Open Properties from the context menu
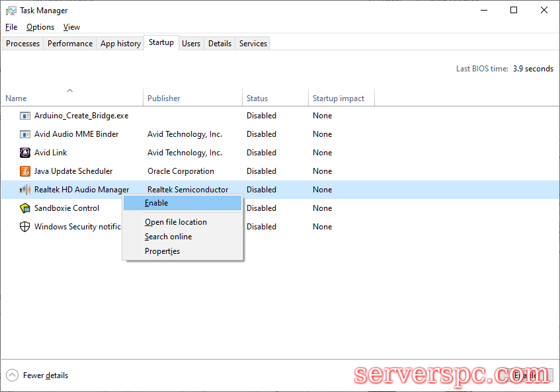 (x=163, y=251)
